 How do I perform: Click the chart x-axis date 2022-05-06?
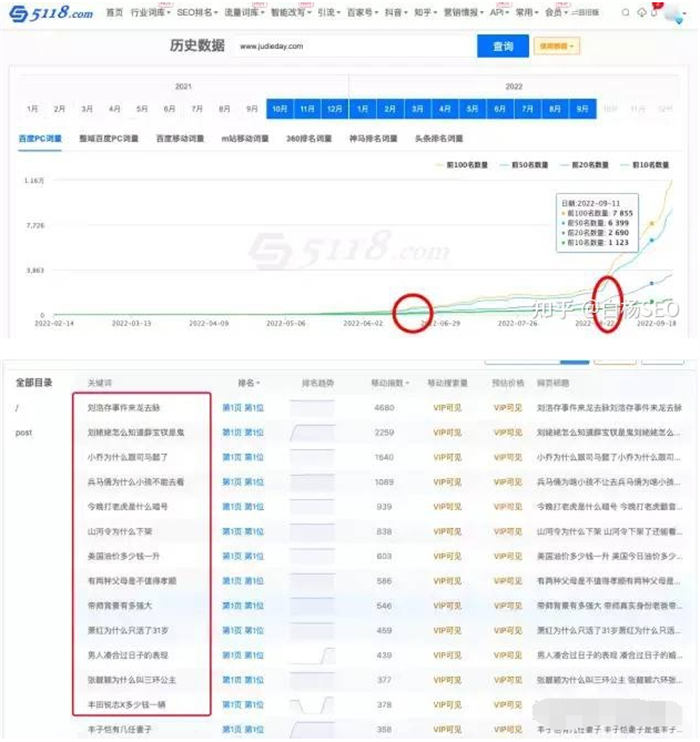click(x=286, y=323)
